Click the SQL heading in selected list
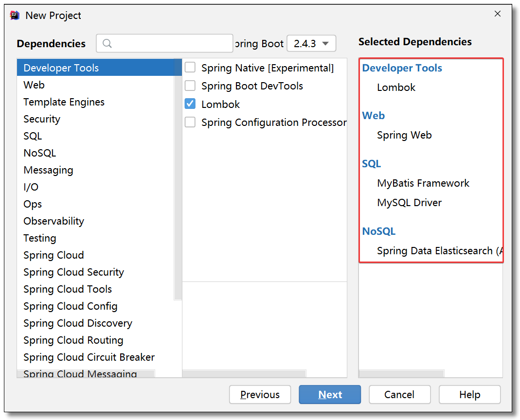Viewport: 520px width, 420px height. coord(372,164)
